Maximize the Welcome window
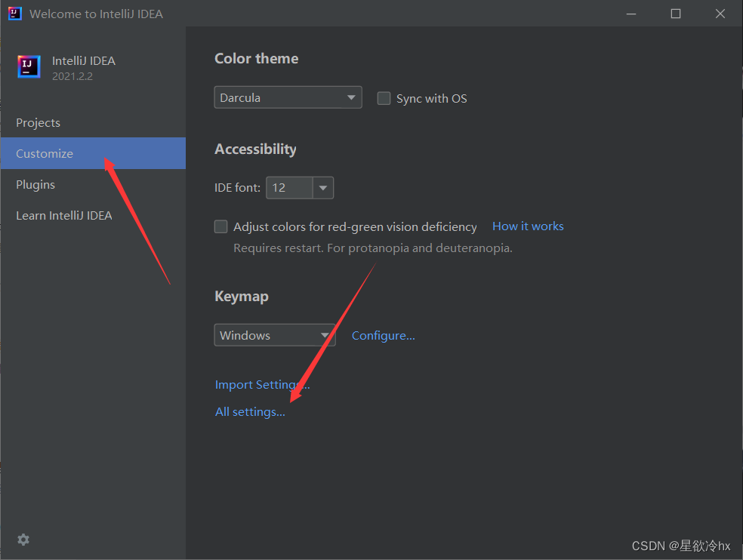 pyautogui.click(x=676, y=14)
